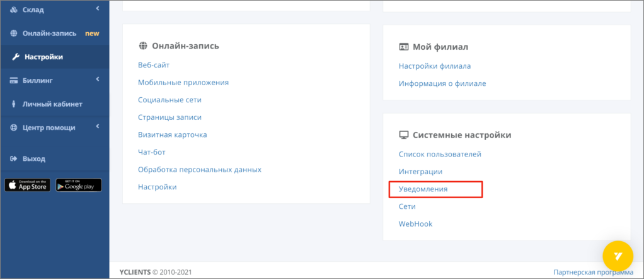Click the Выход logout icon
Image resolution: width=644 pixels, height=279 pixels.
(14, 158)
